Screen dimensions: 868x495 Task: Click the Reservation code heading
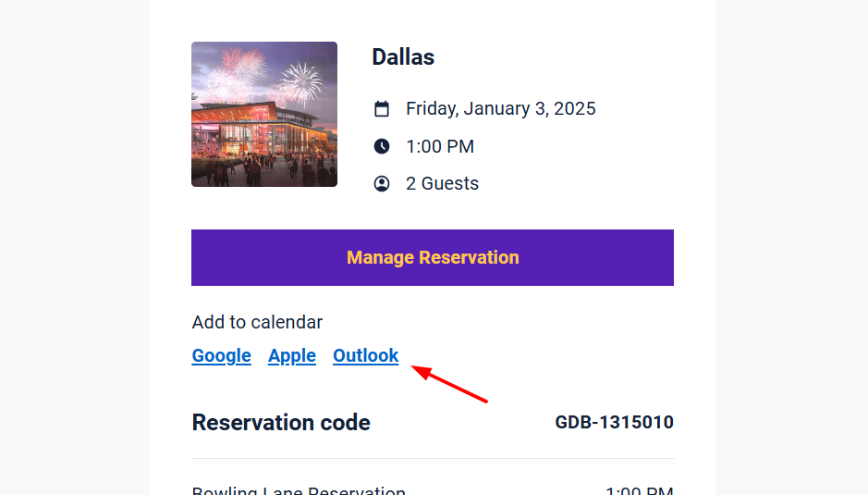click(281, 423)
